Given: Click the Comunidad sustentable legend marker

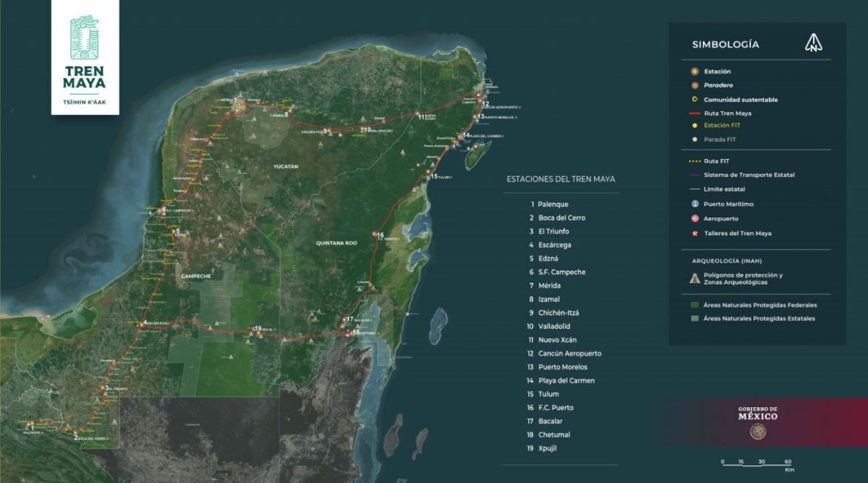Looking at the screenshot, I should click(694, 100).
